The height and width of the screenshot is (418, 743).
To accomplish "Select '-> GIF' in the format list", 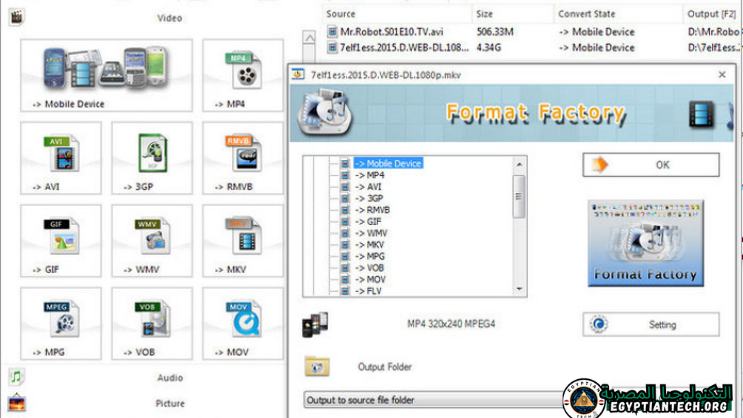I will pos(368,221).
